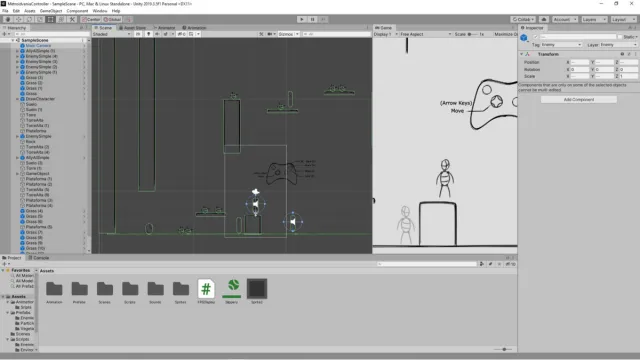
Task: Open the Free Aspect dropdown
Action: click(426, 34)
